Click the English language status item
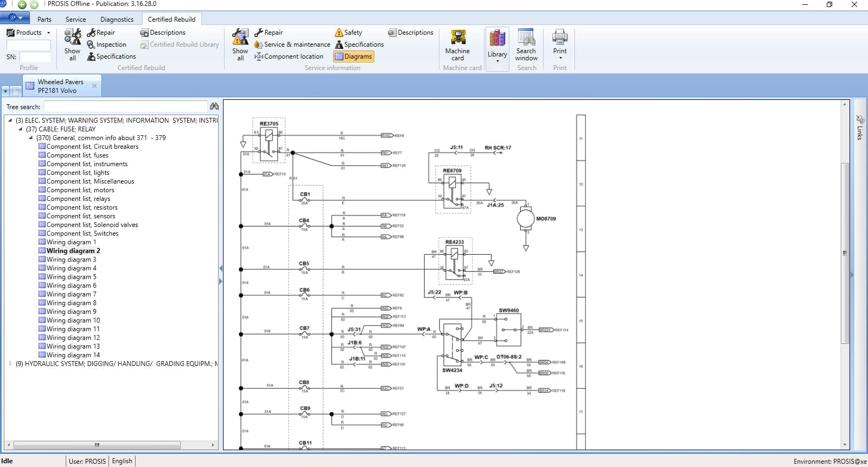 (122, 461)
